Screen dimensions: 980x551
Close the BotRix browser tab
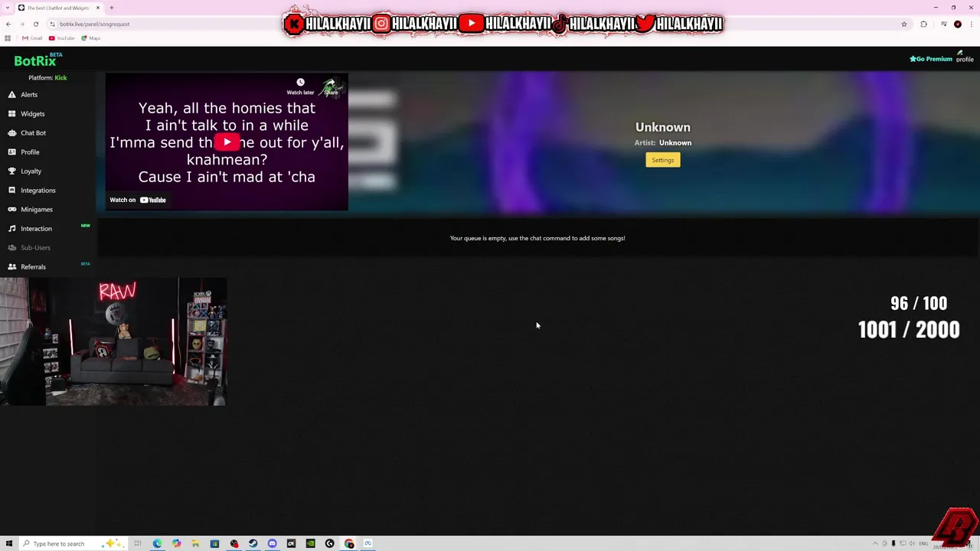pos(97,8)
